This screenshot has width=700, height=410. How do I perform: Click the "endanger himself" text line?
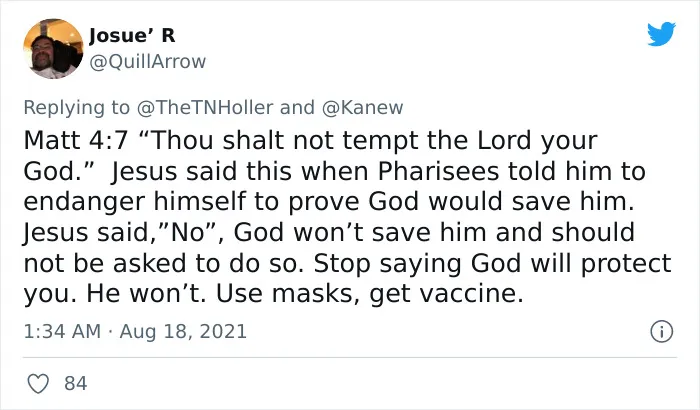pyautogui.click(x=134, y=202)
